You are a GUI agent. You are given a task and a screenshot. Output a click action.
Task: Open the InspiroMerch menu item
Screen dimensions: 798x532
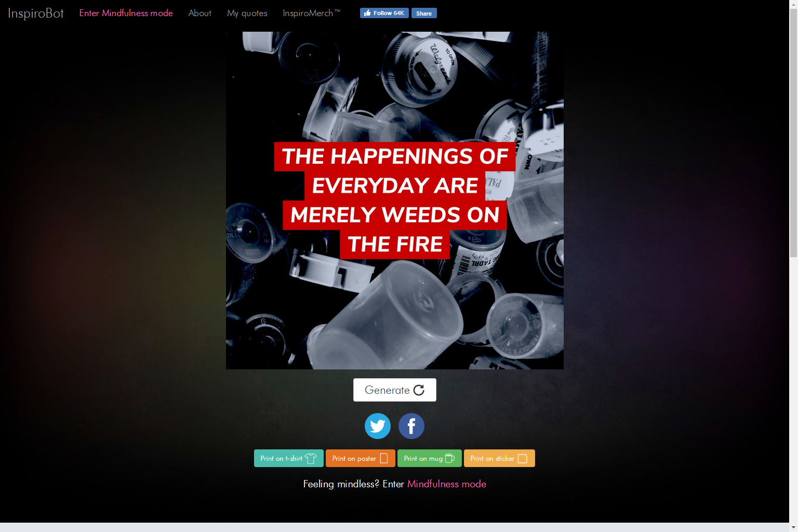click(312, 13)
